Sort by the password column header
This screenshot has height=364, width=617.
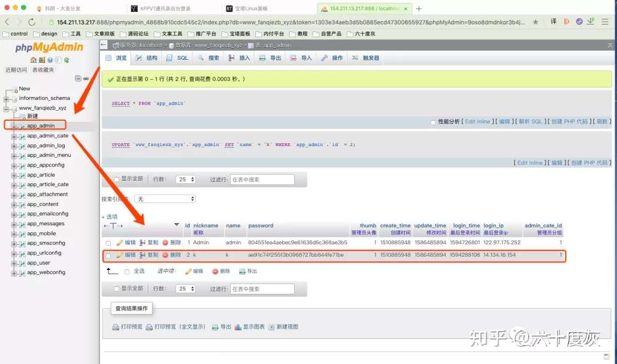(261, 225)
